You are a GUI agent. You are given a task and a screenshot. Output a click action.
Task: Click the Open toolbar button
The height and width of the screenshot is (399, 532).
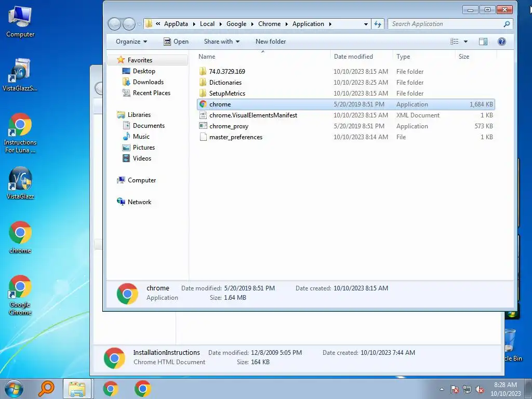click(x=176, y=42)
